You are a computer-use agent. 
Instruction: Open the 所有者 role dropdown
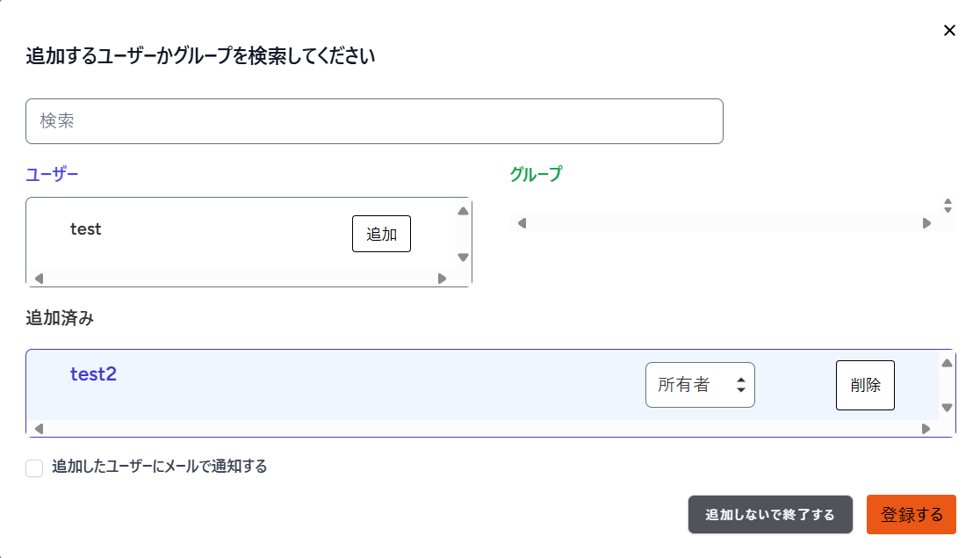(700, 385)
